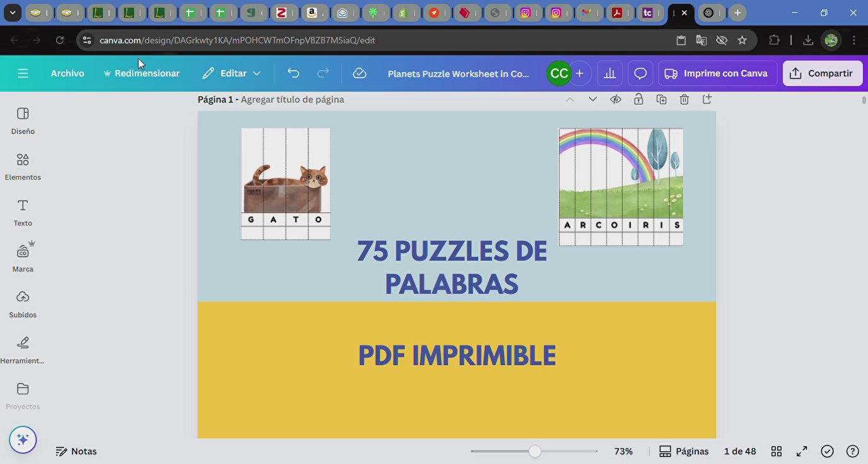Adjust the zoom slider handle
The height and width of the screenshot is (464, 868).
[x=535, y=451]
